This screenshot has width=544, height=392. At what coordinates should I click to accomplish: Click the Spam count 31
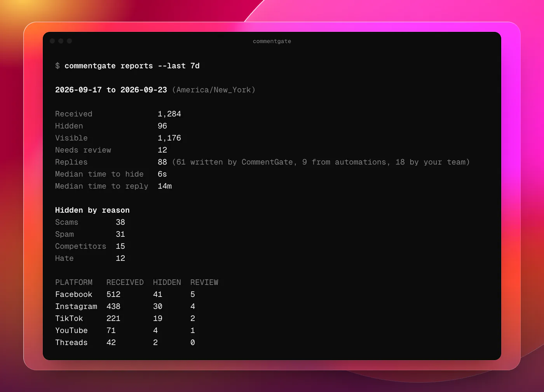click(120, 234)
